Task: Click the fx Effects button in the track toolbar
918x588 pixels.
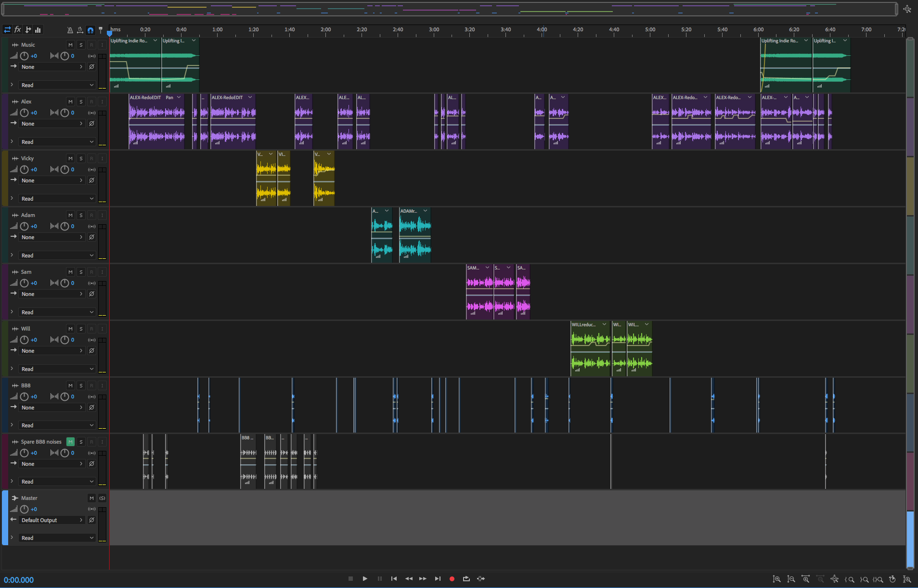Action: point(18,30)
